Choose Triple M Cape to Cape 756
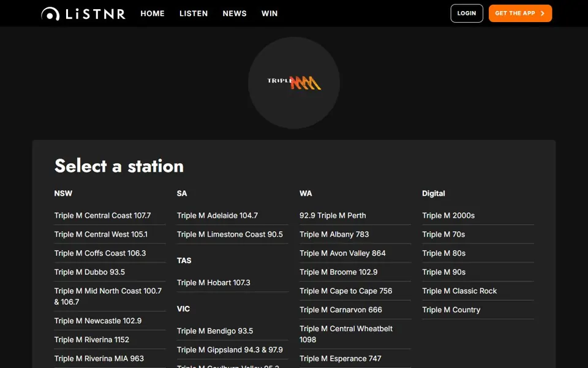588x368 pixels. 345,291
